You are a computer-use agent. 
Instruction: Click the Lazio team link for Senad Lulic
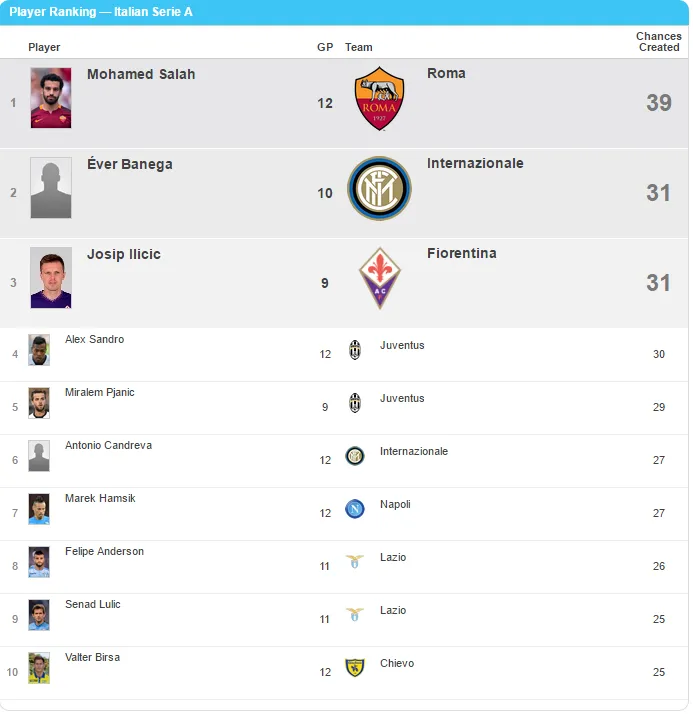click(393, 611)
